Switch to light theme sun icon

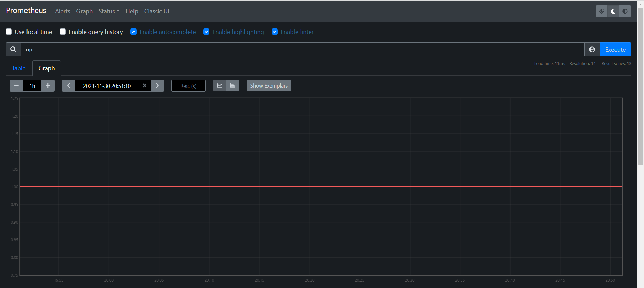click(x=602, y=11)
